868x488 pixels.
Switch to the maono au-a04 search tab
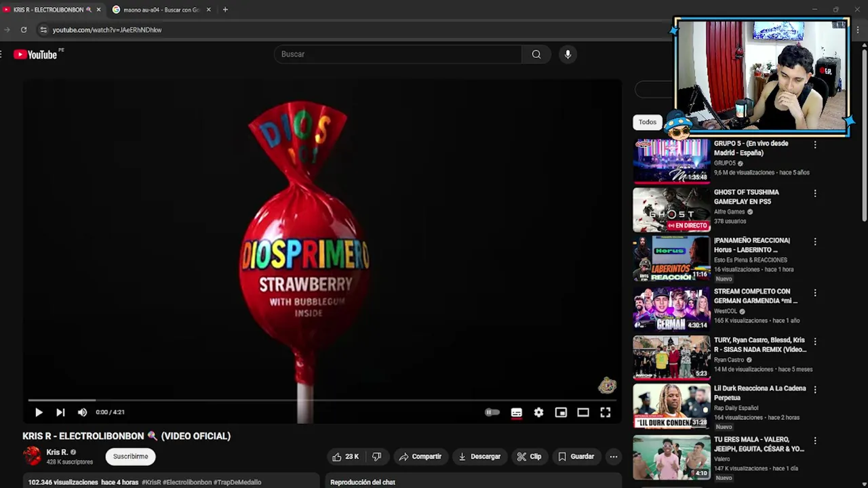point(161,9)
